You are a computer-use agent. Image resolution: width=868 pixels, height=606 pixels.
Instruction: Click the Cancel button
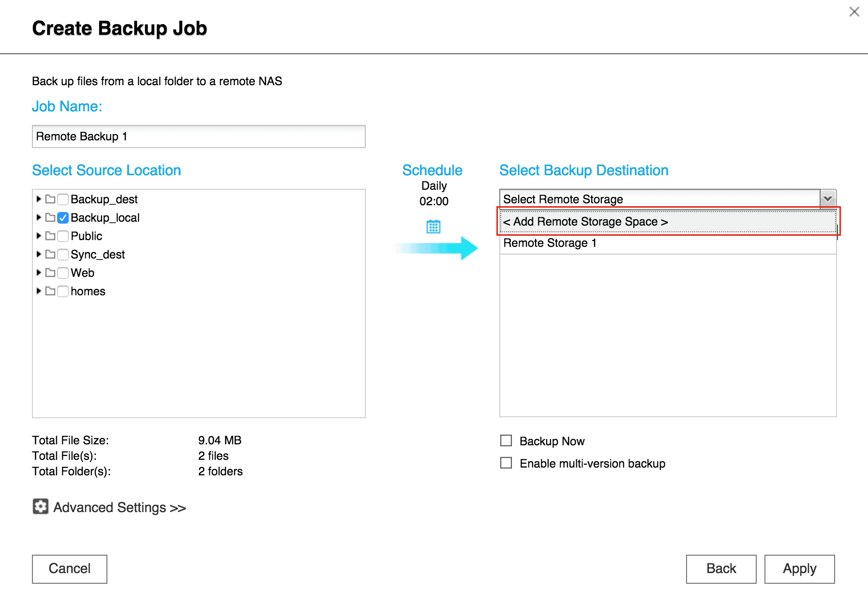tap(70, 569)
